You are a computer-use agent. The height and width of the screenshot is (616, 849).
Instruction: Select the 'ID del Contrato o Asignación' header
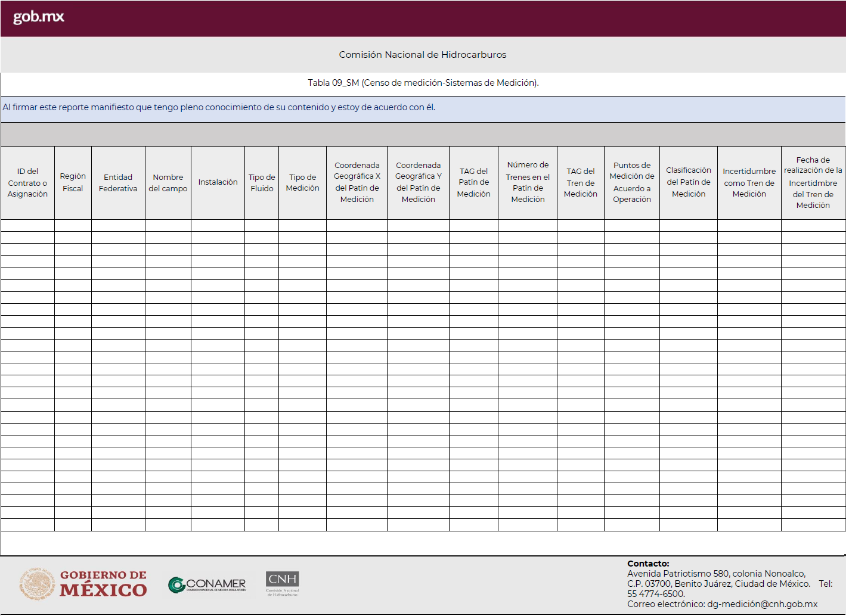click(x=27, y=182)
